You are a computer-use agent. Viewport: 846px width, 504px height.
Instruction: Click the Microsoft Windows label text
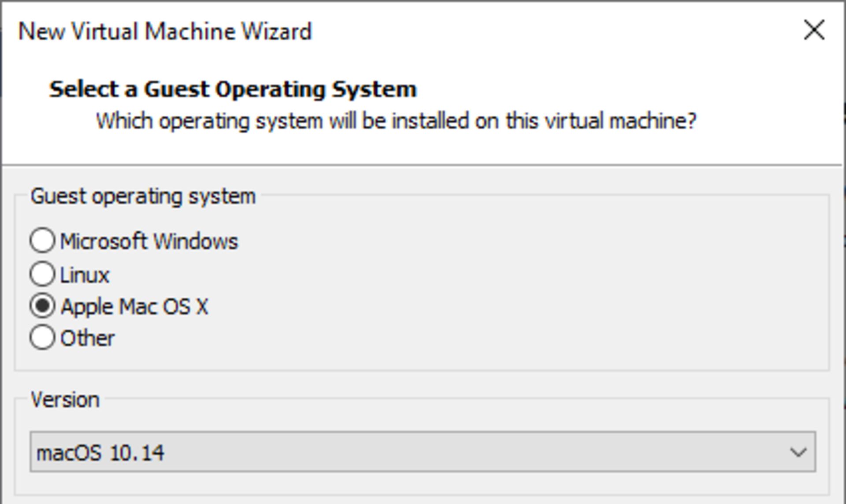(149, 241)
